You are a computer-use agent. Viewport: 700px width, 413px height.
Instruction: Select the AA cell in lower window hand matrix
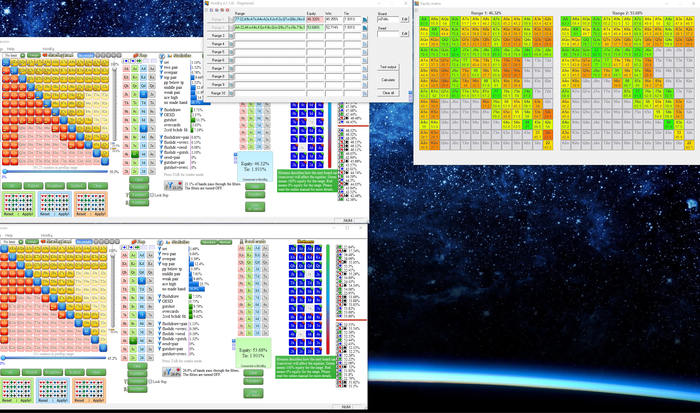[4, 249]
